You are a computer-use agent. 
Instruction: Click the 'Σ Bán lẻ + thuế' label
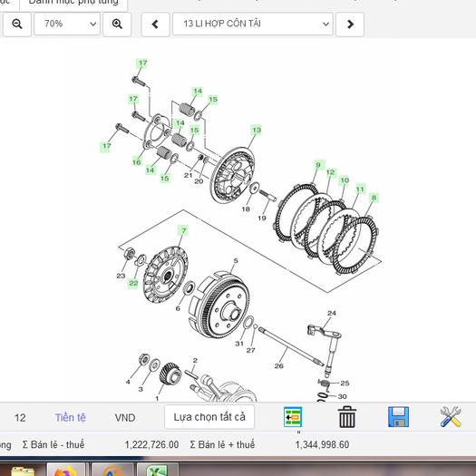[x=222, y=445]
